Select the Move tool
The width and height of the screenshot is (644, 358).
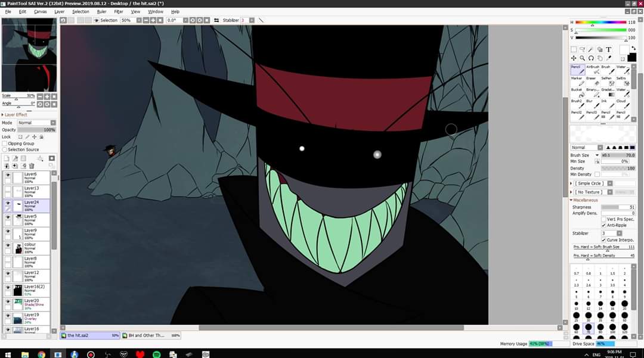click(x=574, y=58)
